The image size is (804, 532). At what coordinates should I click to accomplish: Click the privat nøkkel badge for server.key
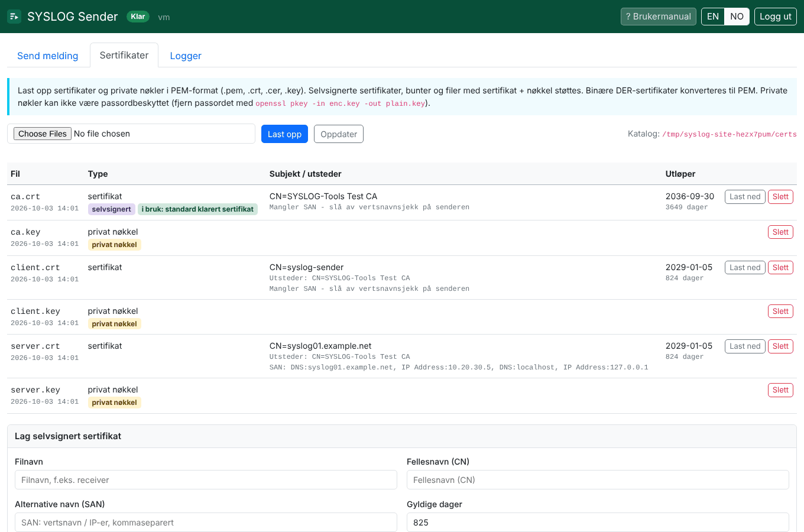coord(114,403)
